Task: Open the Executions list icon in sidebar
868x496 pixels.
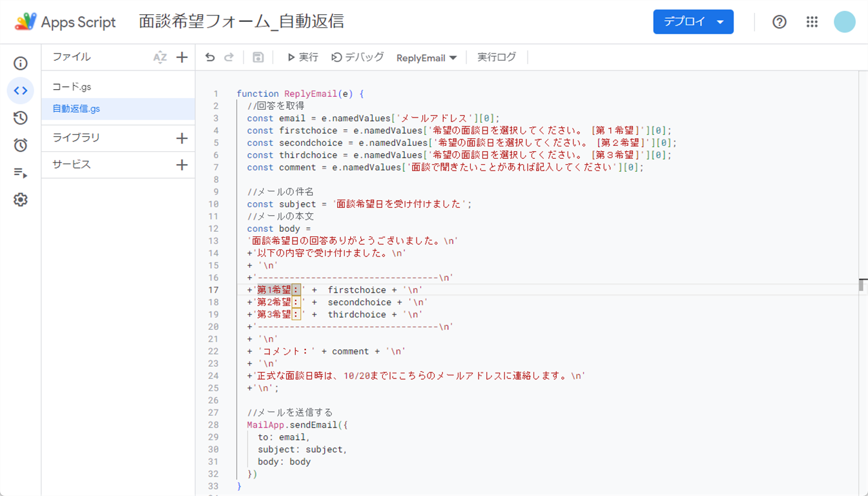Action: (x=21, y=173)
